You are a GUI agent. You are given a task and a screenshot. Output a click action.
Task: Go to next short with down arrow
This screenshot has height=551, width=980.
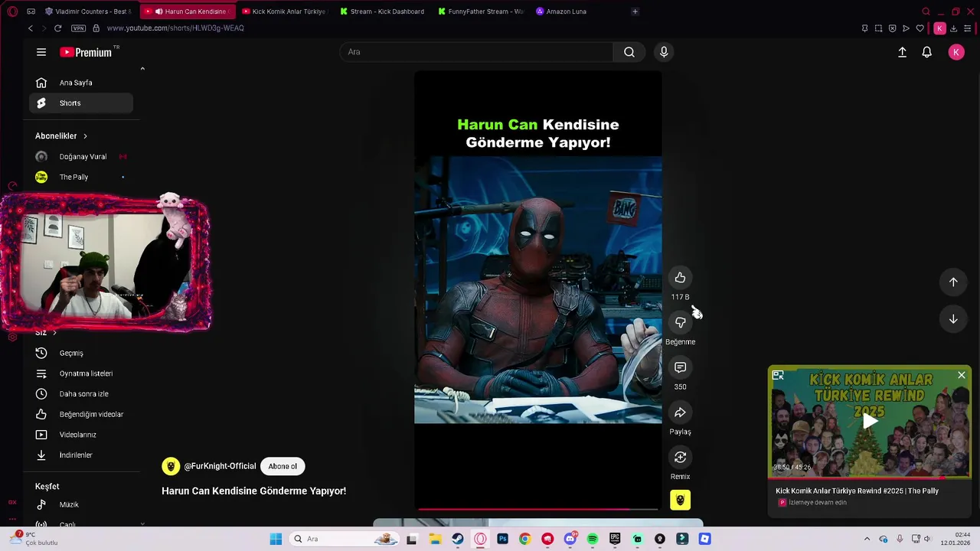(x=953, y=319)
